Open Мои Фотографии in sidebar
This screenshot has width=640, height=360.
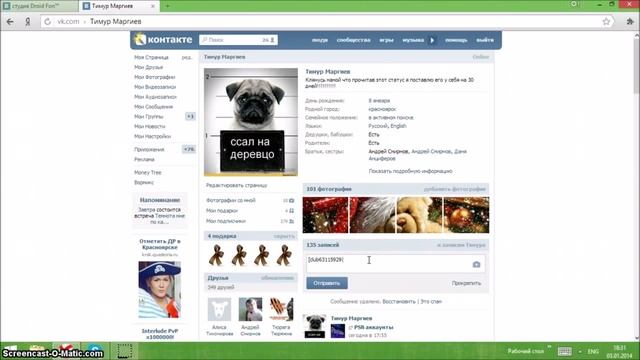(x=155, y=77)
